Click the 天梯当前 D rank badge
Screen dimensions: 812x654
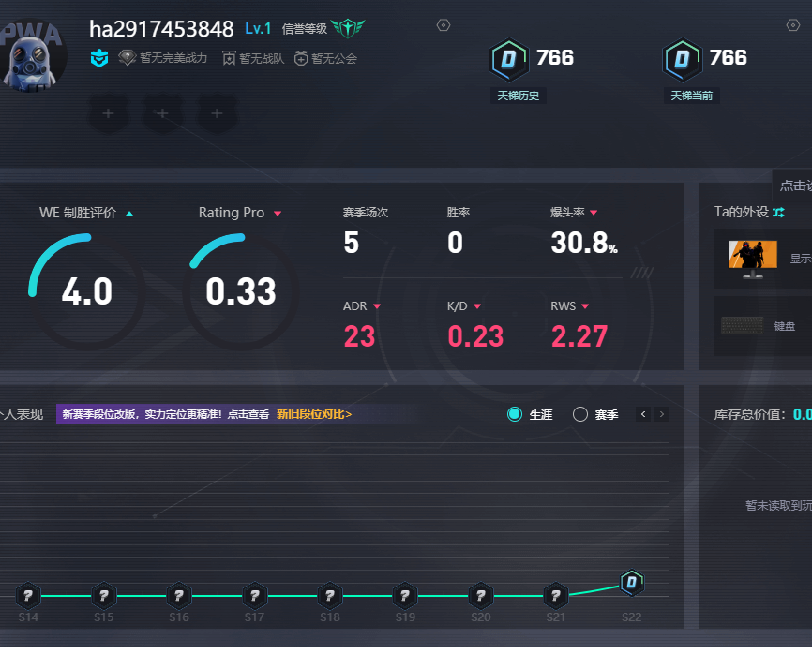pyautogui.click(x=682, y=59)
